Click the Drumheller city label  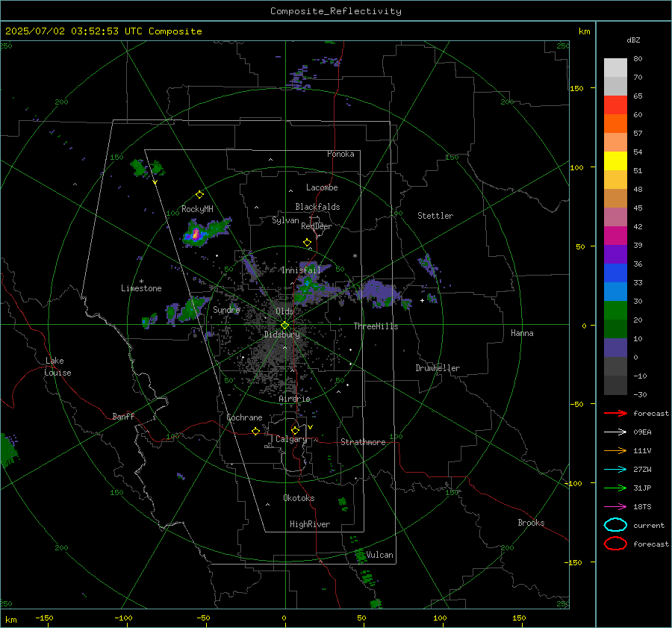pyautogui.click(x=438, y=368)
